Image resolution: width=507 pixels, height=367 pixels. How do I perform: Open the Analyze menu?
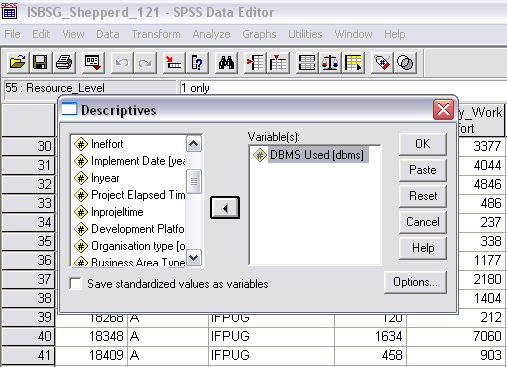(x=211, y=34)
